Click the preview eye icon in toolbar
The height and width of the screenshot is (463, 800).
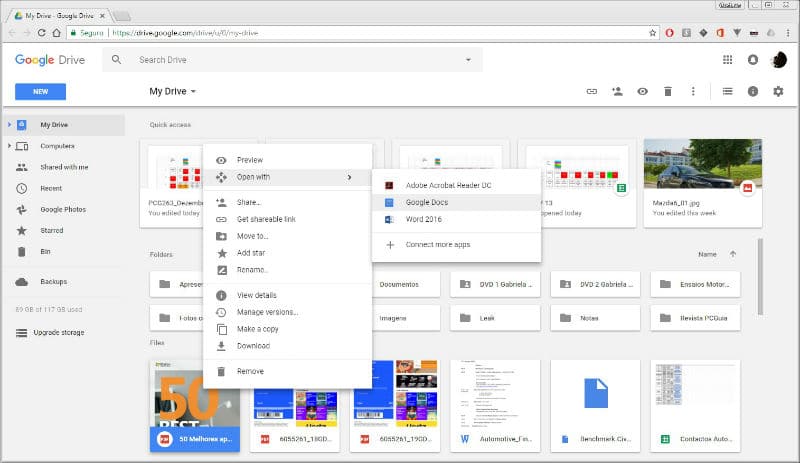click(x=642, y=91)
